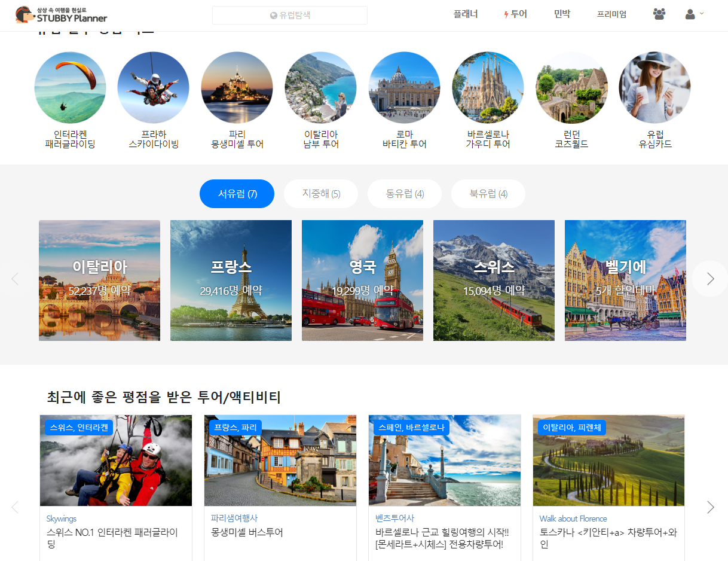
Task: Click the 유럽탐색 search field
Action: coord(290,15)
